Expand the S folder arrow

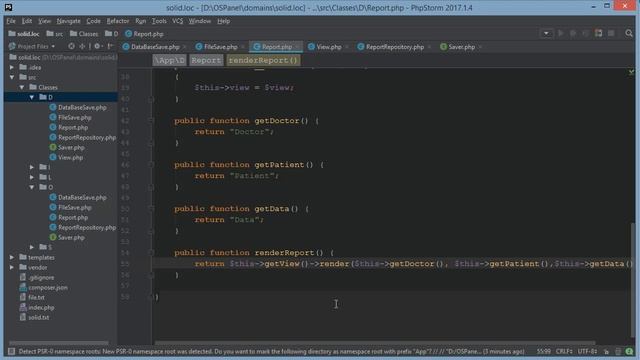[32, 247]
